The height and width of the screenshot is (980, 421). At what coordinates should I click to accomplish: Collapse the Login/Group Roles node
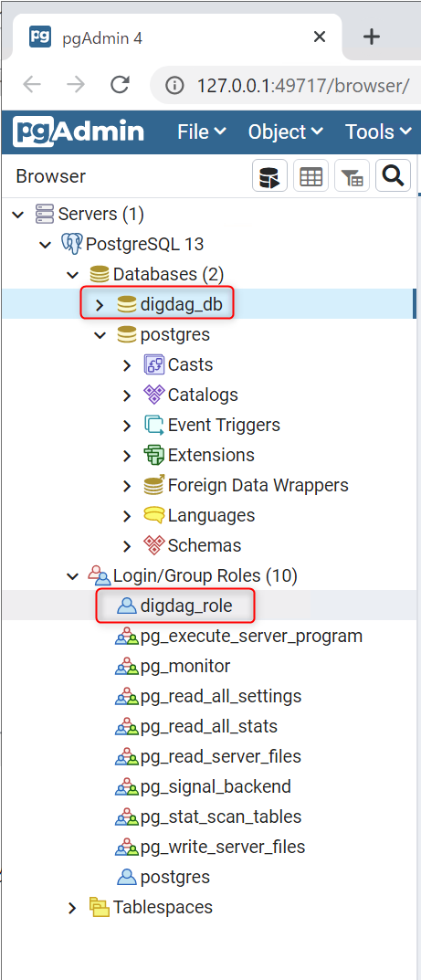[73, 576]
